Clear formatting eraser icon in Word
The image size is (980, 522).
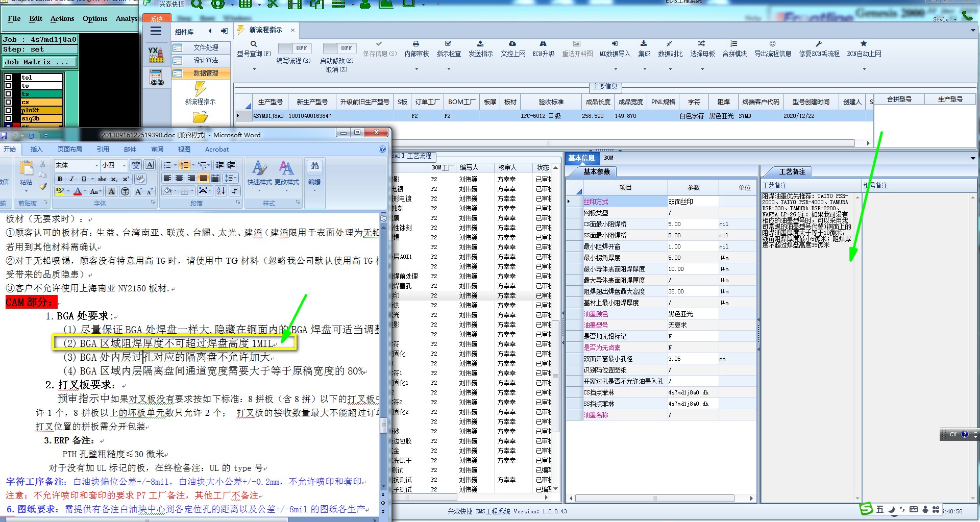tap(140, 179)
